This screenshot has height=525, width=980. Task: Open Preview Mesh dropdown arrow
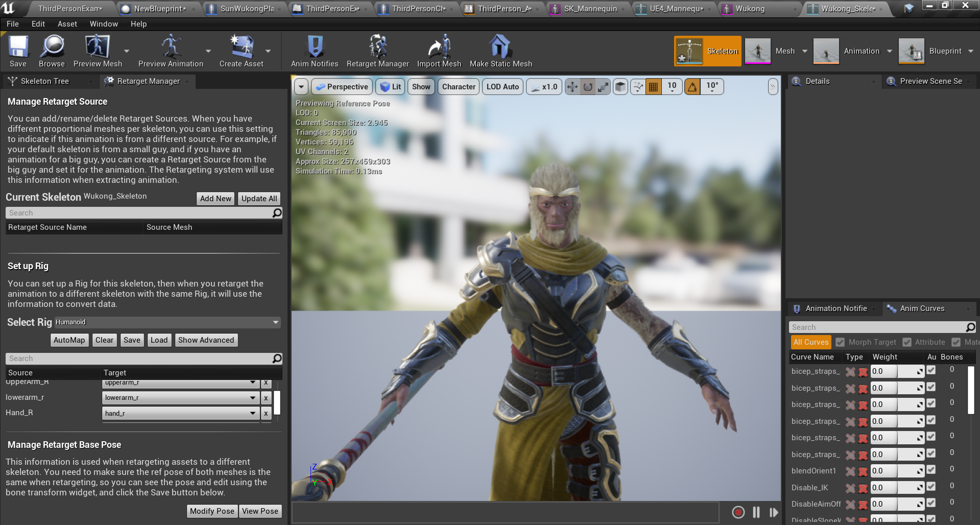[x=127, y=51]
